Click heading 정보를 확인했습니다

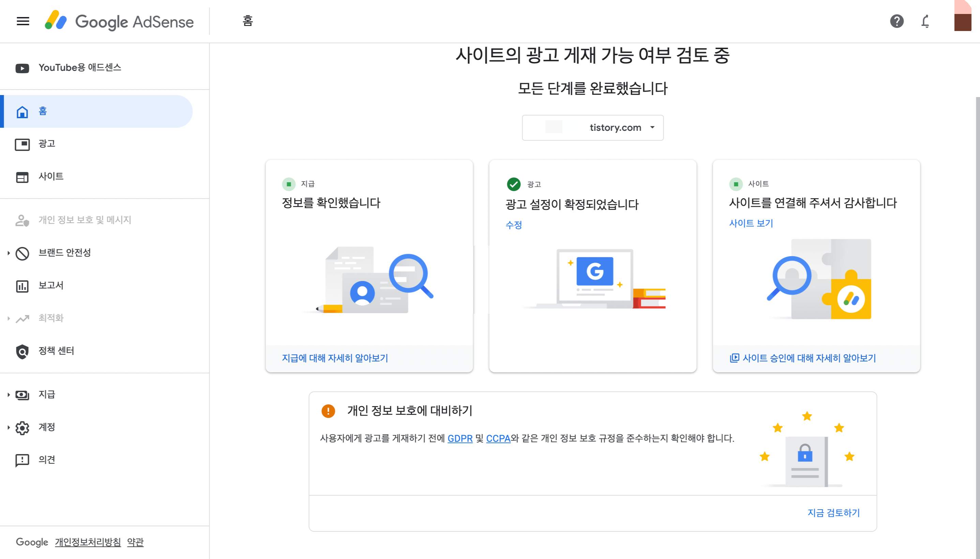coord(331,203)
